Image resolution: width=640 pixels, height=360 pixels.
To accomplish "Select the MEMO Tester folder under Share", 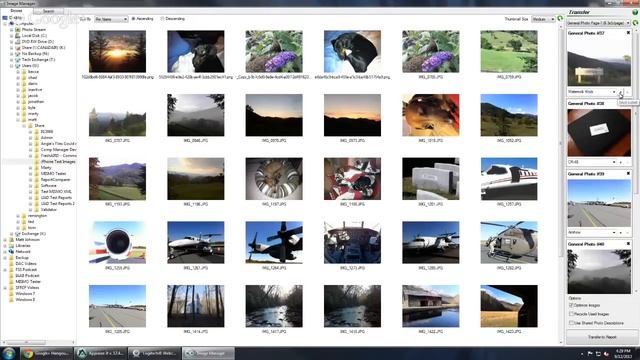I will 53,174.
